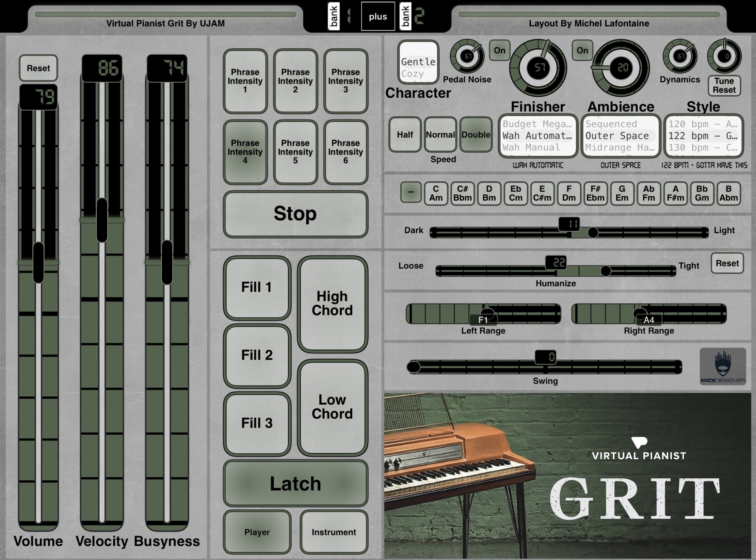
Task: Select Phrase Intensity 4
Action: pos(245,152)
